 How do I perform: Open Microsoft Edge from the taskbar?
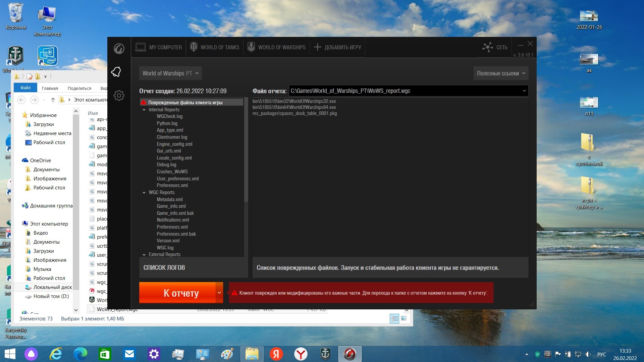(x=80, y=354)
